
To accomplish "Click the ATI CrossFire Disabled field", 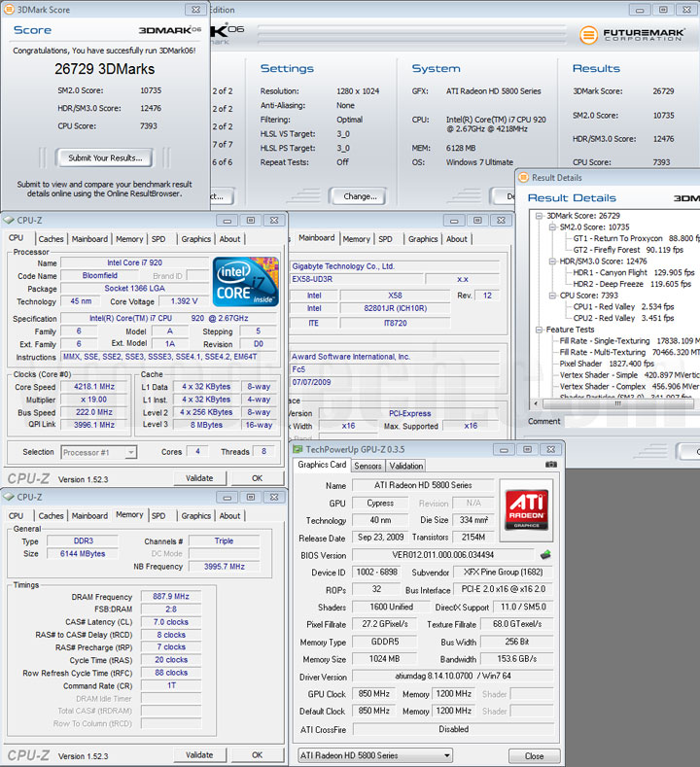I will tap(453, 729).
